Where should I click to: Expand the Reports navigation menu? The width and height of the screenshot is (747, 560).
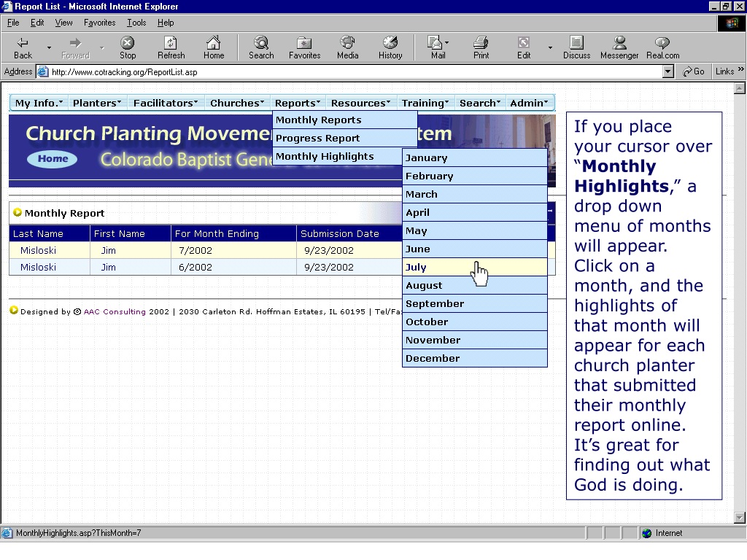[x=298, y=103]
